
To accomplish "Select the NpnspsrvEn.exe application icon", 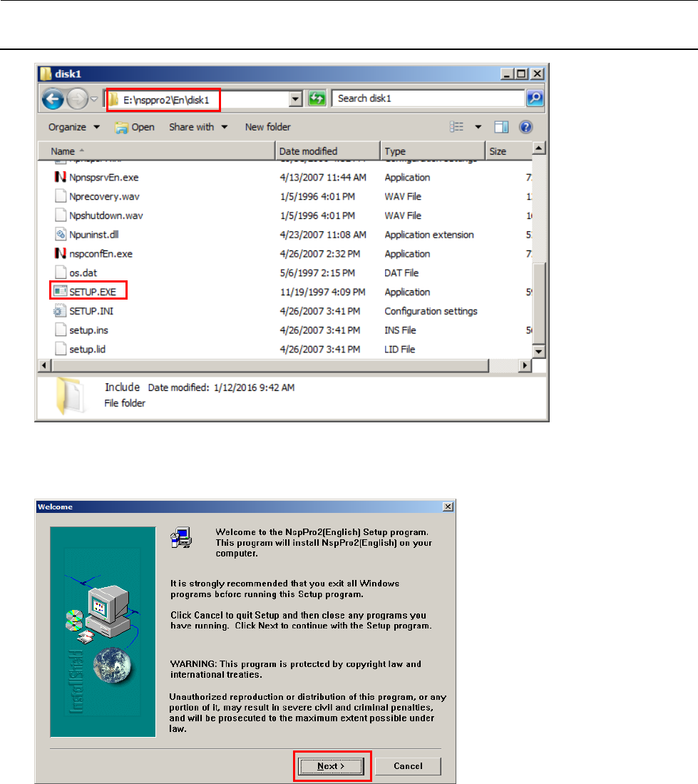I will coord(60,177).
